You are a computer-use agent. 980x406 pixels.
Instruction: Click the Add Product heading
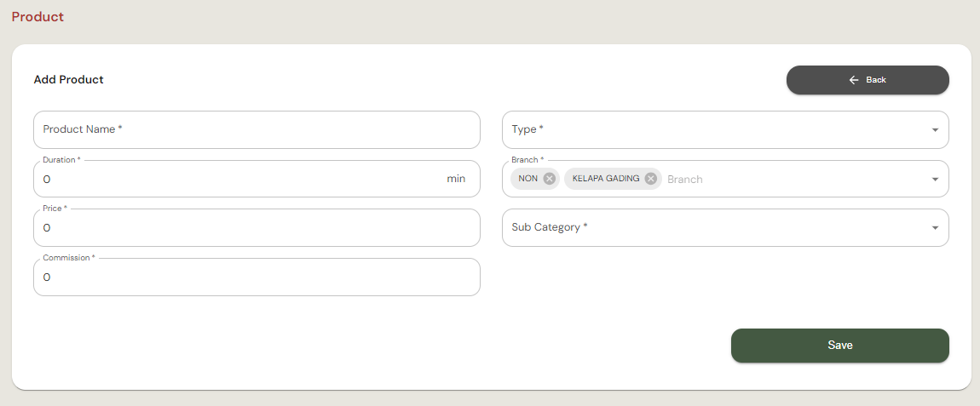coord(68,80)
